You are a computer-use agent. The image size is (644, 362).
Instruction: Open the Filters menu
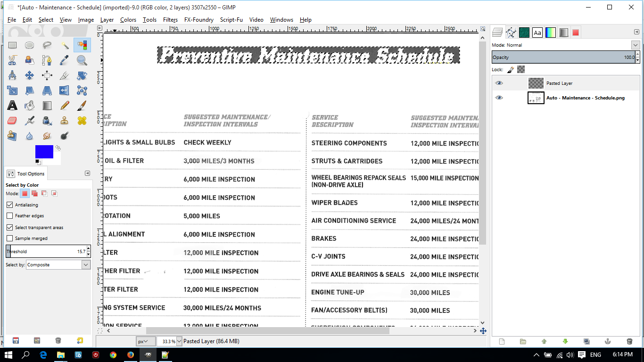[x=170, y=20]
